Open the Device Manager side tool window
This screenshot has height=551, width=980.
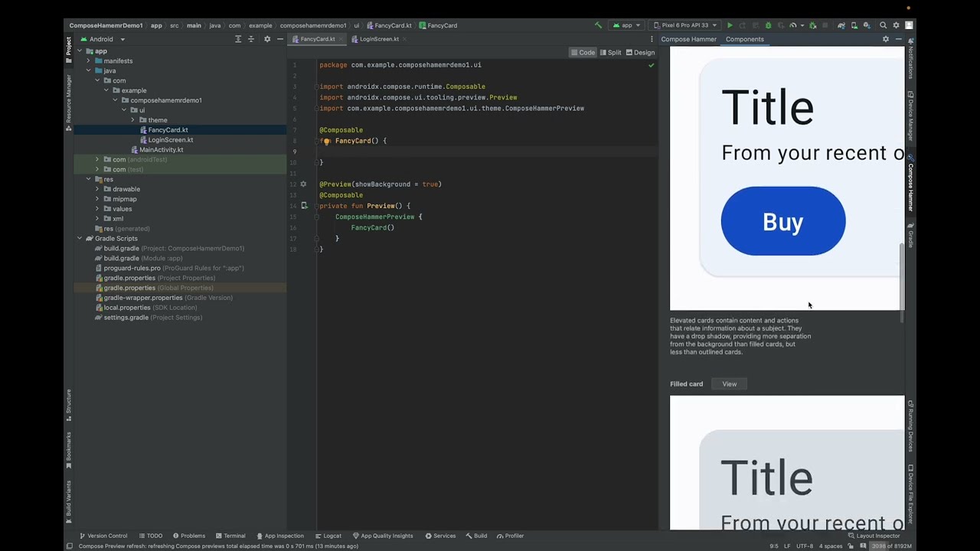coord(910,116)
